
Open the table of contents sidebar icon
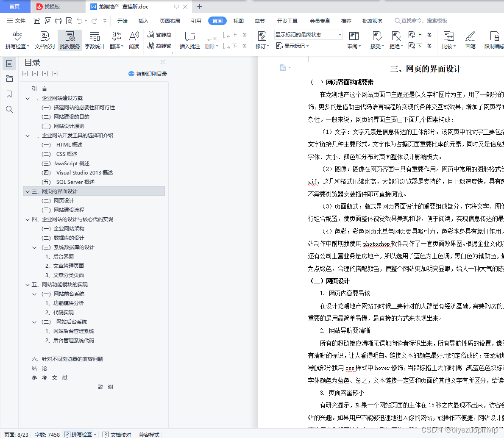coord(9,64)
